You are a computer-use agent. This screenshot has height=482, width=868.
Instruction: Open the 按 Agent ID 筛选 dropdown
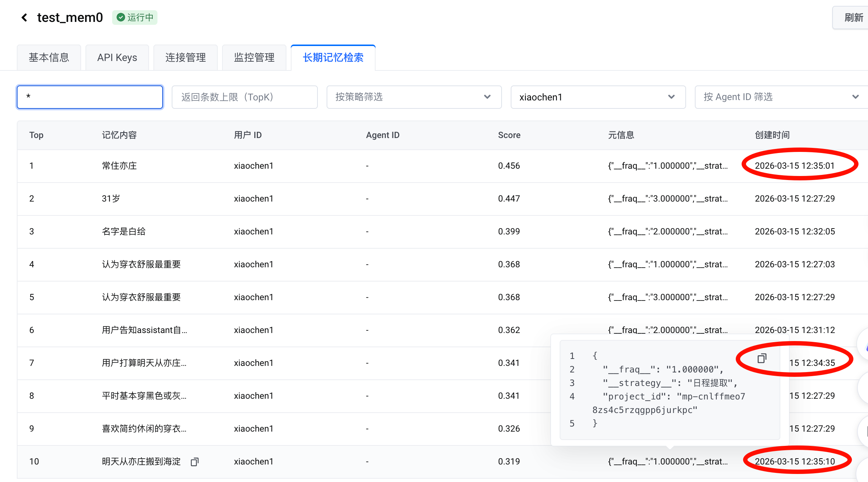click(780, 97)
